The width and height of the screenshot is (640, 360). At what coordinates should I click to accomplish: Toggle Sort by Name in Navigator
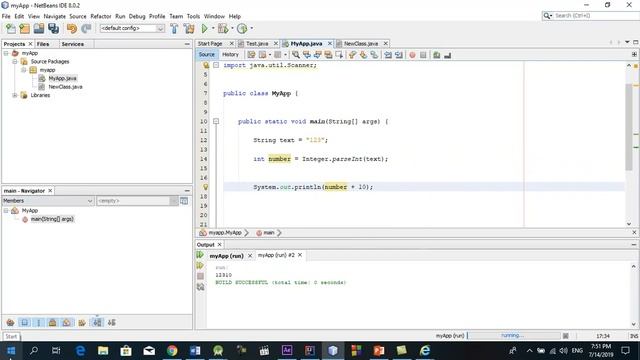point(97,322)
